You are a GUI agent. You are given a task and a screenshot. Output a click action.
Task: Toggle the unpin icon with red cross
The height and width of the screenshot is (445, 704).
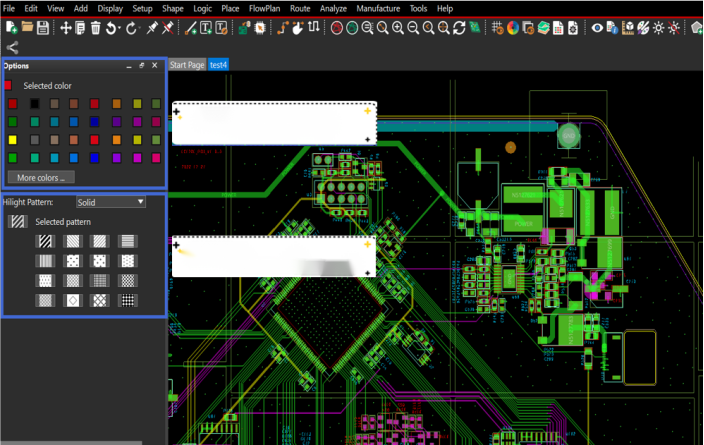point(168,28)
